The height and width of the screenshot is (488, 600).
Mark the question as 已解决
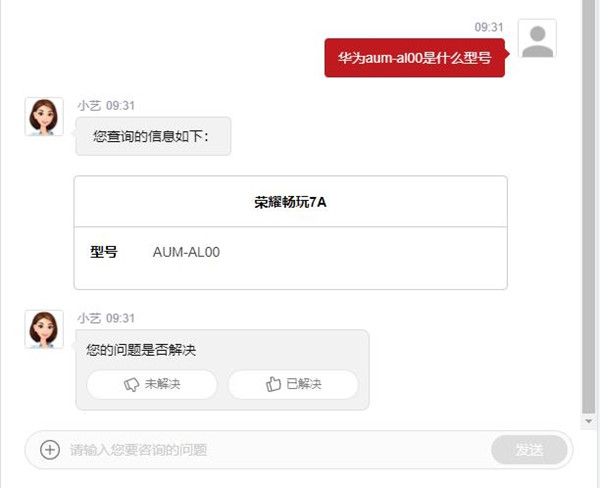[293, 384]
